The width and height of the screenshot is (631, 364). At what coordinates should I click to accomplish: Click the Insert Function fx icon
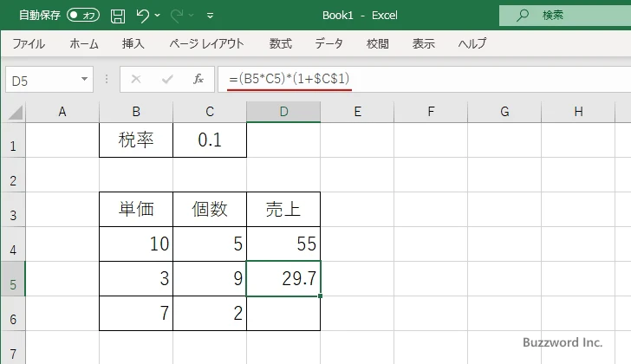(x=198, y=79)
